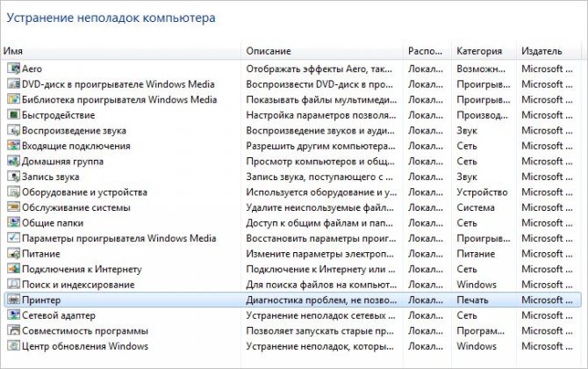Screen dimensions: 588x369
Task: Click the Библиотека проигрывателя Windows Media icon
Action: [x=13, y=99]
